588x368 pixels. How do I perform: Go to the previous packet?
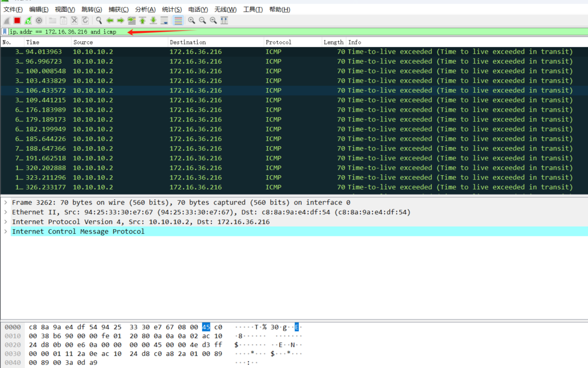[x=110, y=20]
